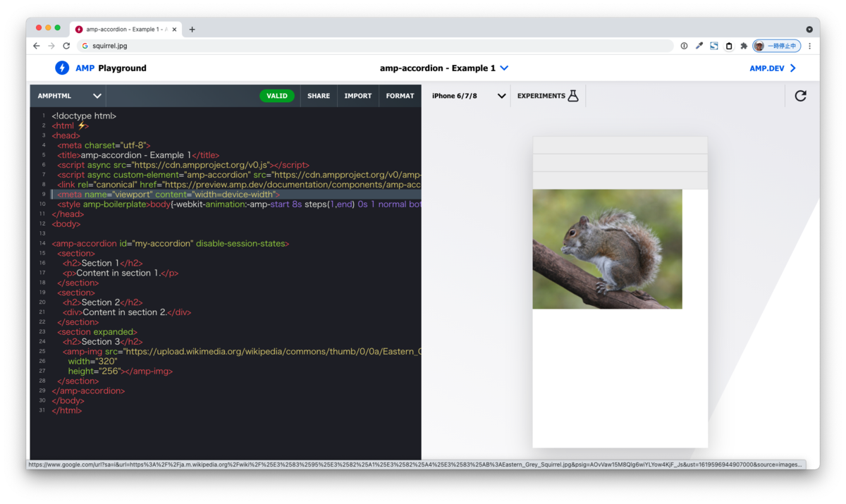Click the Content in section 1. code line
This screenshot has height=504, width=846.
coord(121,273)
